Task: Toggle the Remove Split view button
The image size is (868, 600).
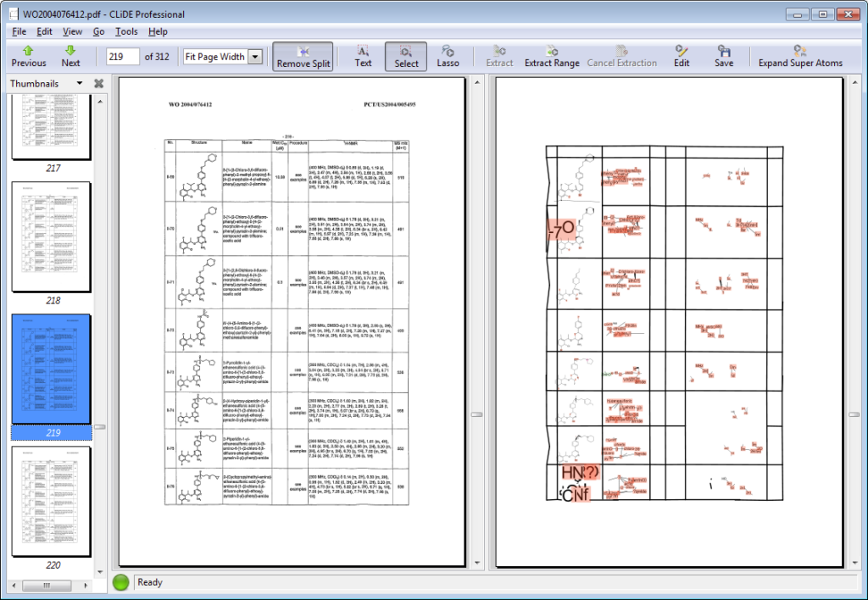Action: tap(303, 56)
